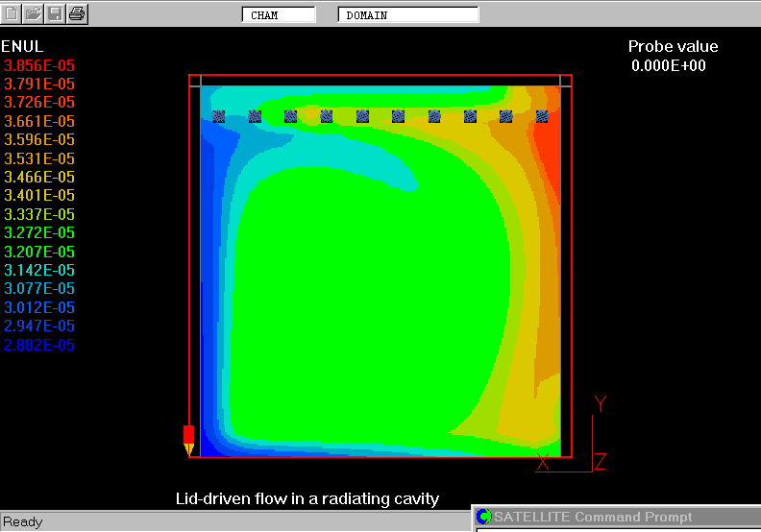Click the Open folder toolbar icon
The width and height of the screenshot is (761, 532).
point(34,13)
